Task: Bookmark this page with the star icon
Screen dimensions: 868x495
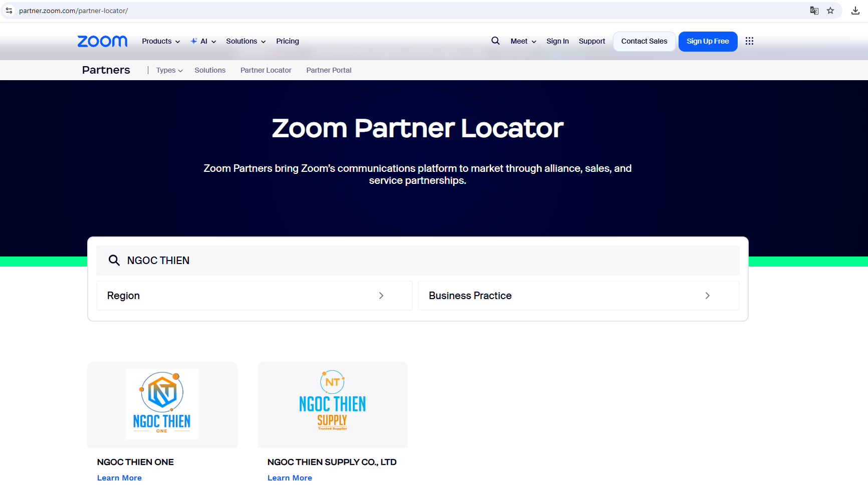Action: coord(830,11)
